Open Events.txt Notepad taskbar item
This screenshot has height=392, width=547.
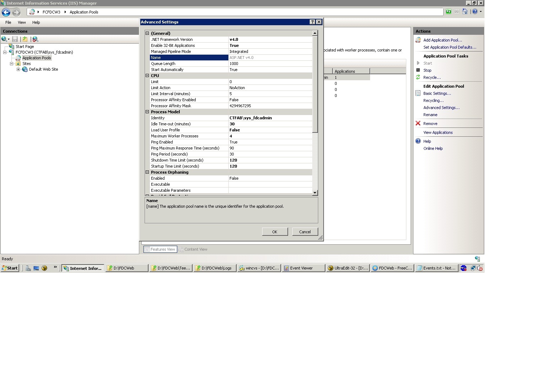coord(436,268)
